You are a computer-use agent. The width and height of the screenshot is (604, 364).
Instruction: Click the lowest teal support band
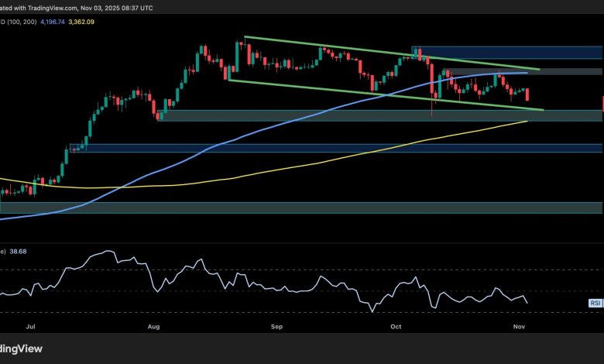tap(310, 208)
